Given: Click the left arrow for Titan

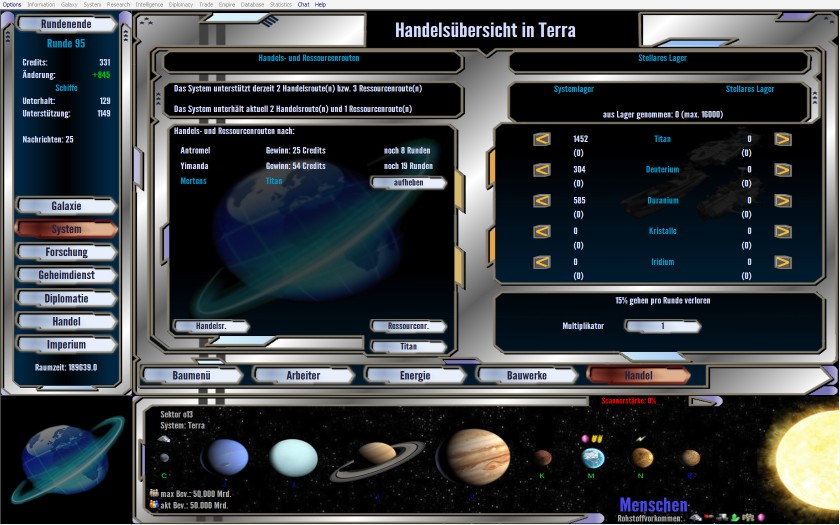Looking at the screenshot, I should coord(541,139).
